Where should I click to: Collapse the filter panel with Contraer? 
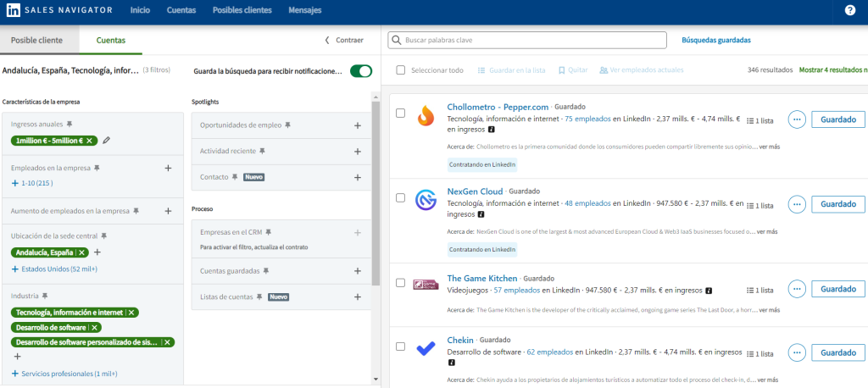coord(344,40)
